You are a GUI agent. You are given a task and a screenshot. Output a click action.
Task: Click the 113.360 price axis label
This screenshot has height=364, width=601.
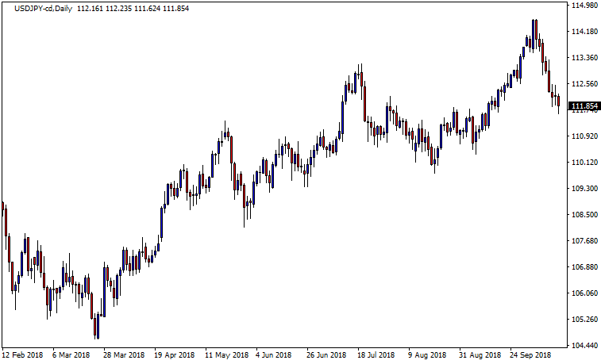click(x=584, y=58)
